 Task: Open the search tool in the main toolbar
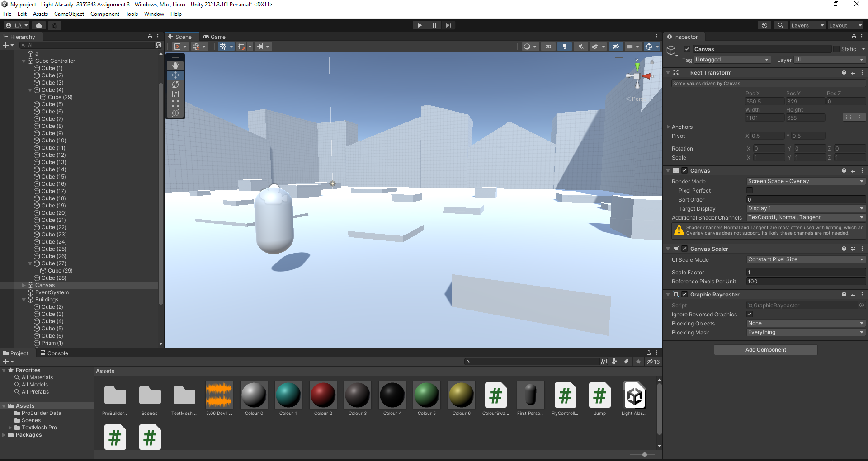click(780, 25)
